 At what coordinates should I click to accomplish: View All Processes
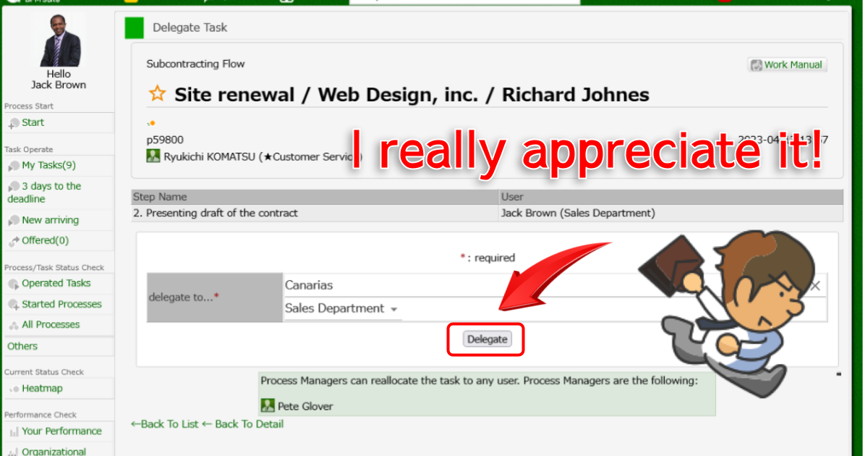[x=51, y=324]
